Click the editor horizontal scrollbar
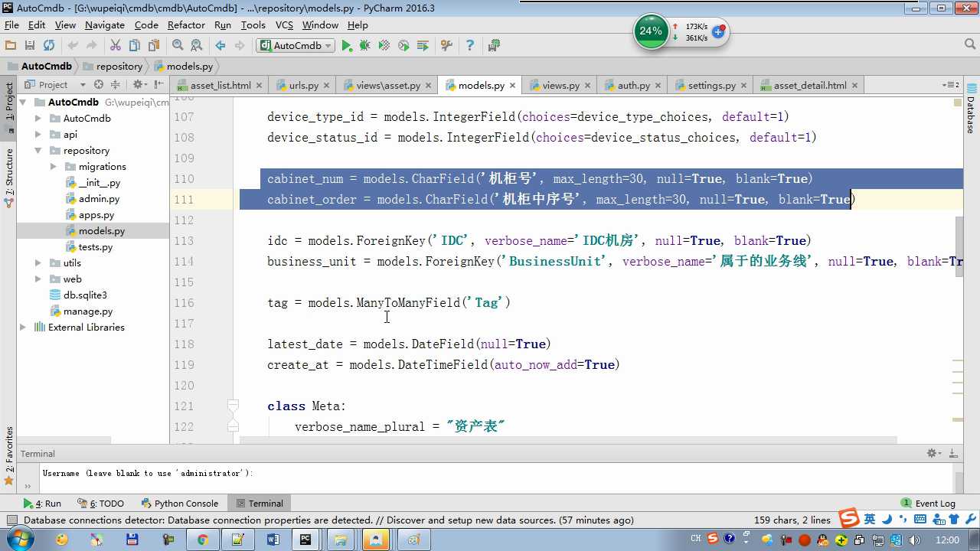Viewport: 980px width, 551px height. click(x=567, y=440)
